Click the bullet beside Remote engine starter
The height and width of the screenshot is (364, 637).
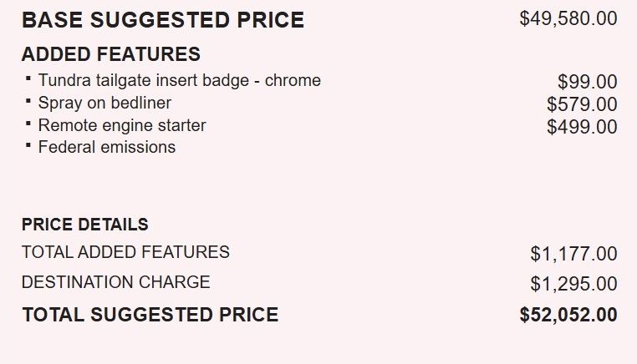(28, 123)
